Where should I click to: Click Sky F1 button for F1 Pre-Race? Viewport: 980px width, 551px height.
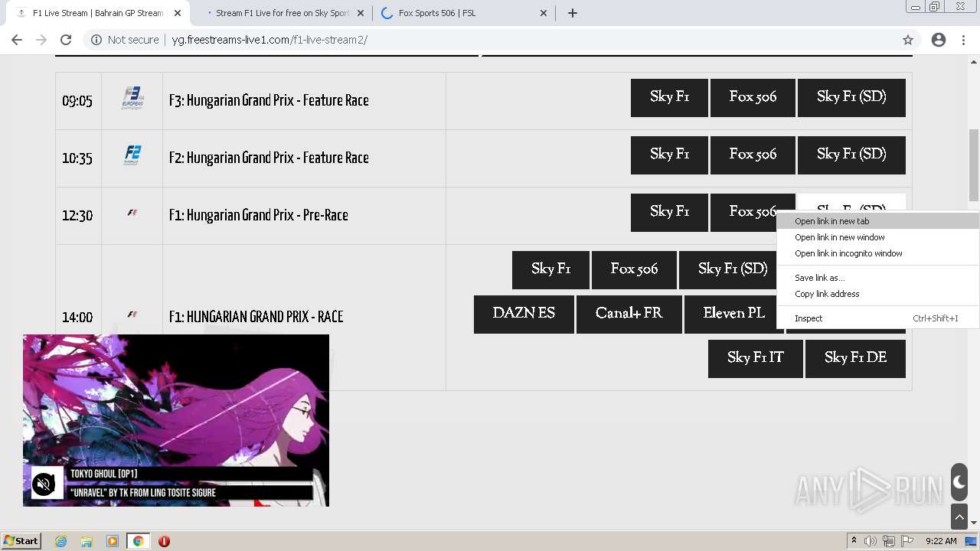pos(669,212)
